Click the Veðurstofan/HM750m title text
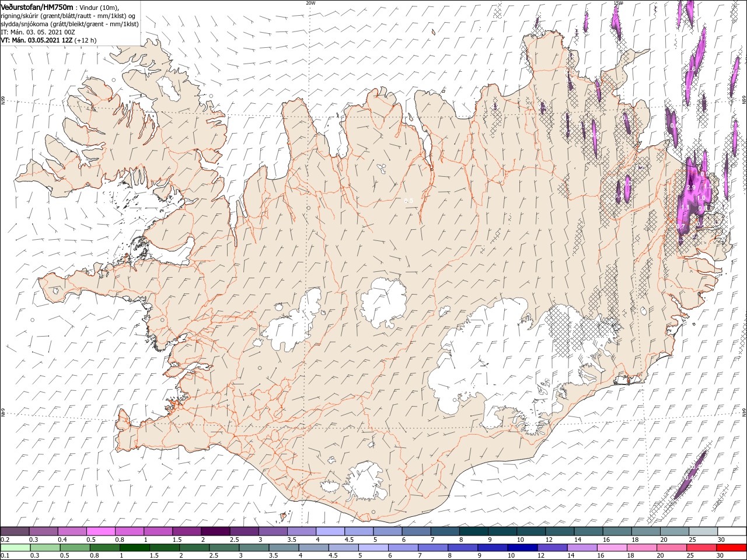 point(37,7)
